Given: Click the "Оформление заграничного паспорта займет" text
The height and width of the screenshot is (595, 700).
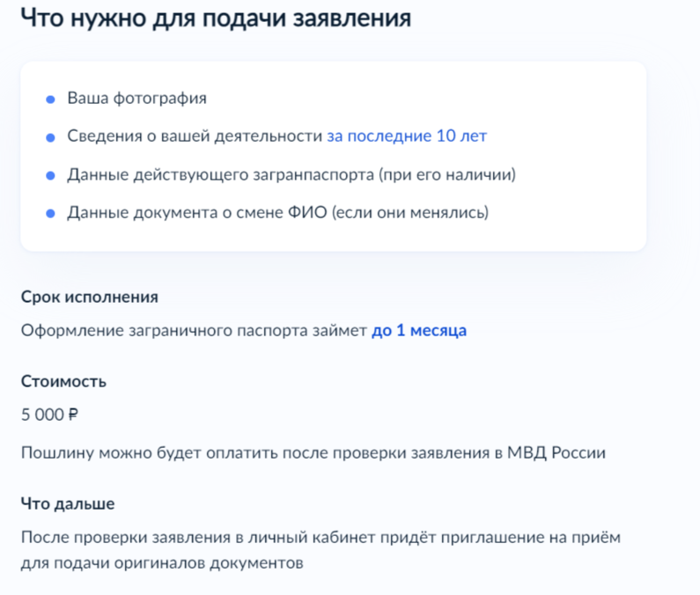Looking at the screenshot, I should tap(194, 330).
